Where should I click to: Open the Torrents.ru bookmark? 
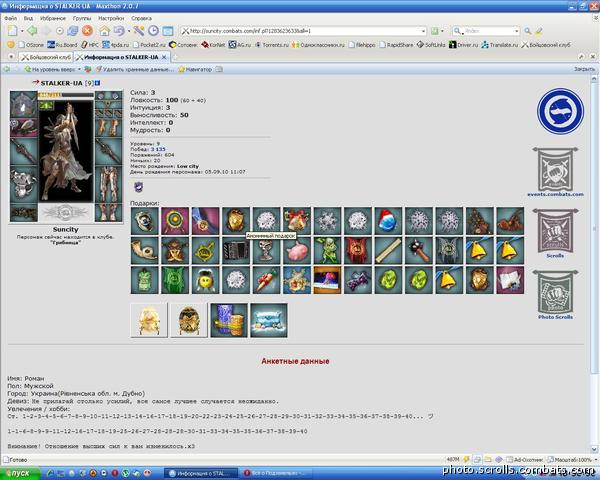pyautogui.click(x=272, y=45)
